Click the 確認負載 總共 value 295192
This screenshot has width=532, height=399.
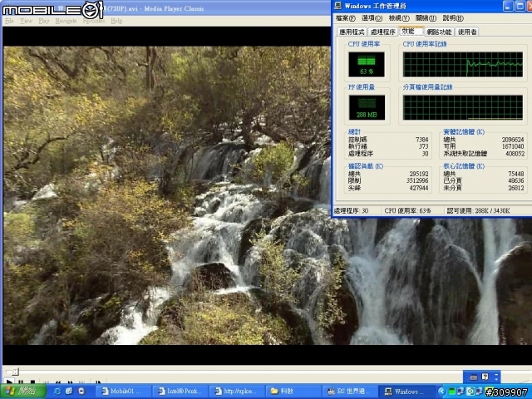(419, 174)
